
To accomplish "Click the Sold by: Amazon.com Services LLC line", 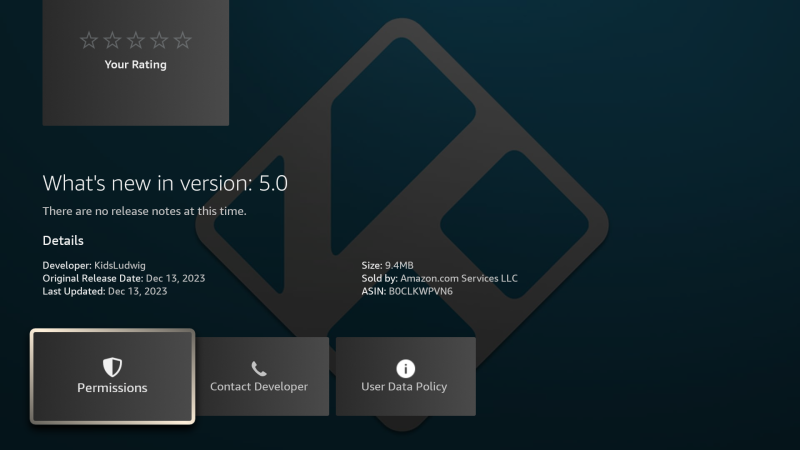I will pyautogui.click(x=440, y=279).
